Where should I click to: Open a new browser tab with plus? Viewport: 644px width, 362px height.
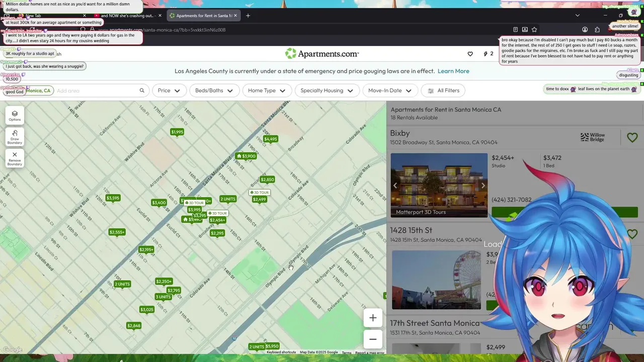[x=248, y=16]
